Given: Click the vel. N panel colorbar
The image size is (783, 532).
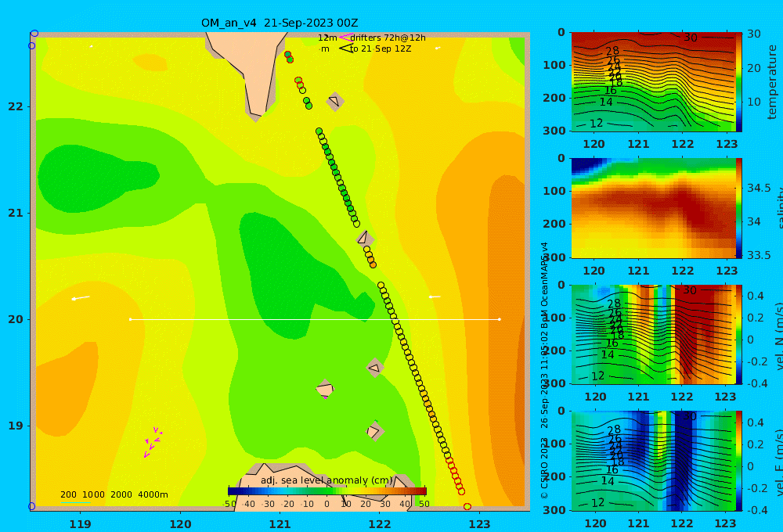Looking at the screenshot, I should point(739,334).
